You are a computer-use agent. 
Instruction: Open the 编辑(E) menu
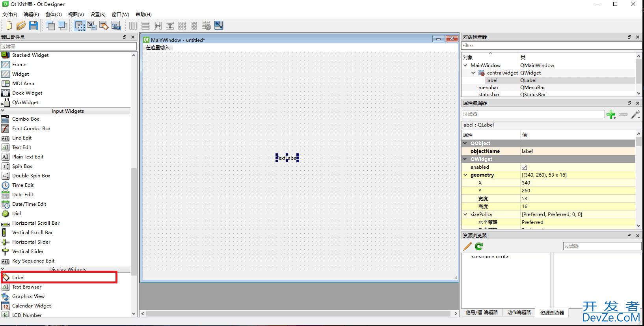[x=31, y=14]
